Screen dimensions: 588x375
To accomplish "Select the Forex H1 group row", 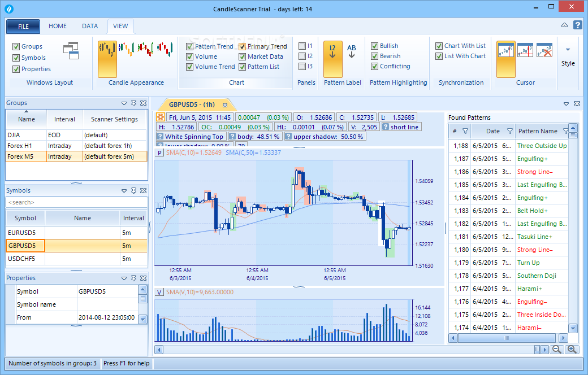I will tap(76, 146).
